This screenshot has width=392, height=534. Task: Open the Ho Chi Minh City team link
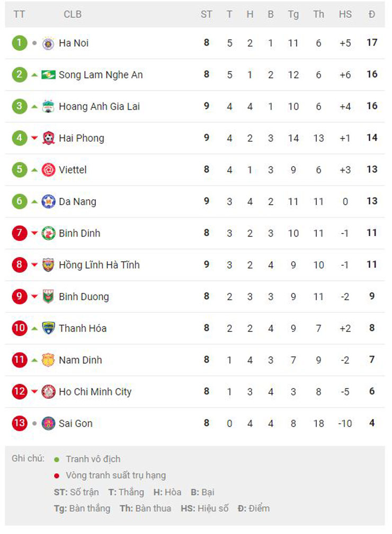point(95,392)
